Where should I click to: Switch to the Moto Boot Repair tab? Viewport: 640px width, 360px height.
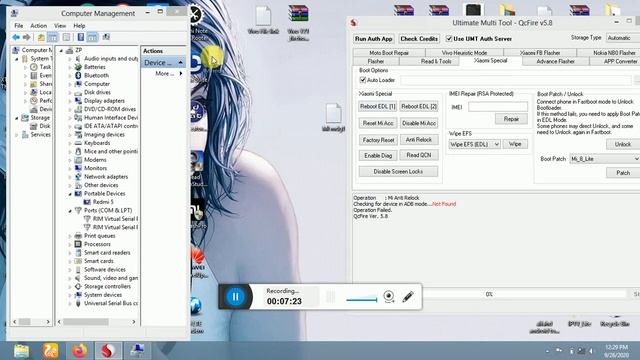pyautogui.click(x=389, y=53)
